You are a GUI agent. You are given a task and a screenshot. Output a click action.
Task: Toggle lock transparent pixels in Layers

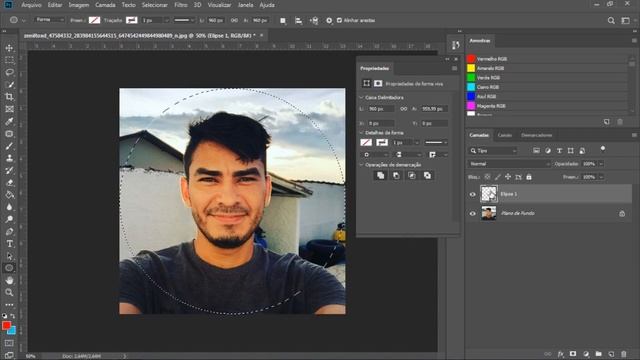pyautogui.click(x=487, y=177)
